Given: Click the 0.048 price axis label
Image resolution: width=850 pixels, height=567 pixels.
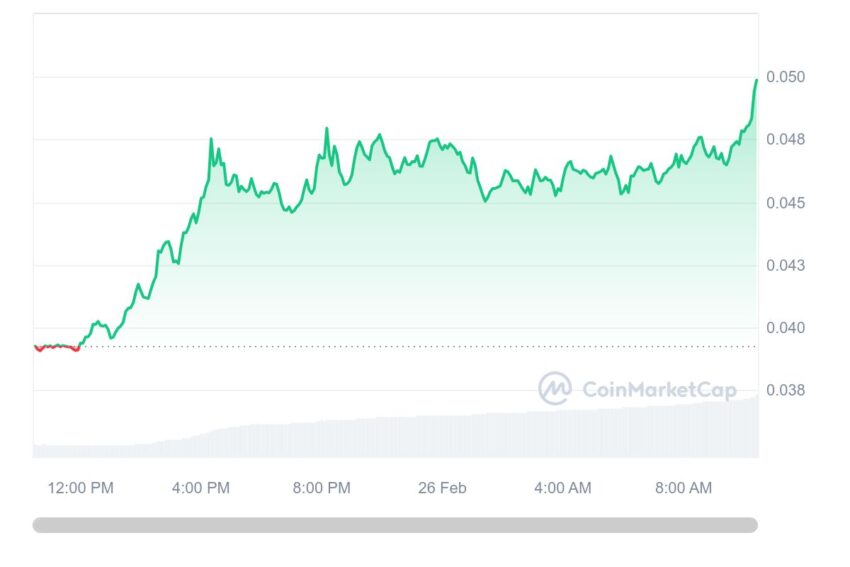Looking at the screenshot, I should [785, 140].
